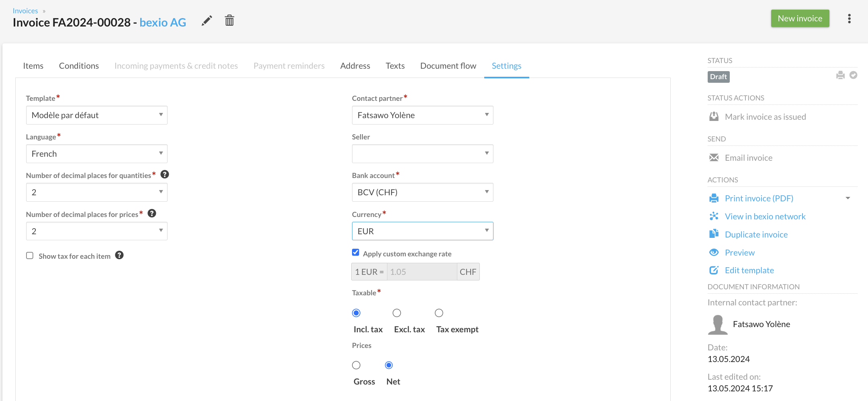868x401 pixels.
Task: Click the envelope Email invoice icon
Action: [714, 158]
